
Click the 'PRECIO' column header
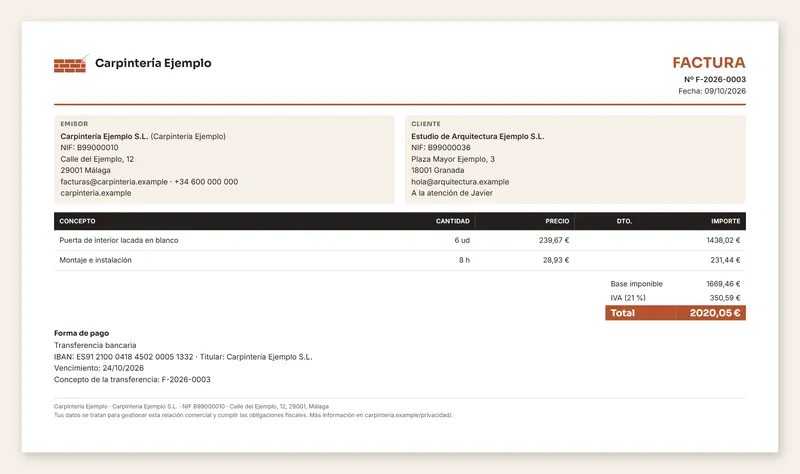557,221
